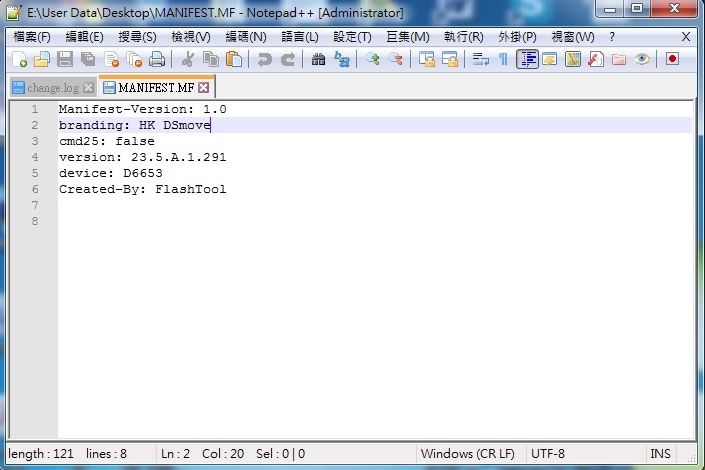705x470 pixels.
Task: Open the 搜尋(S) menu
Action: tap(137, 37)
